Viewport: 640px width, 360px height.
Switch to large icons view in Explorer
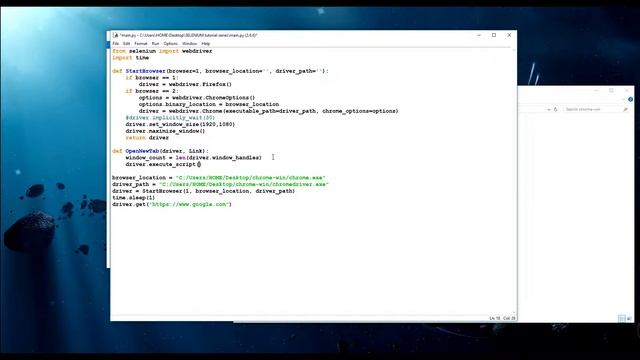[x=629, y=318]
